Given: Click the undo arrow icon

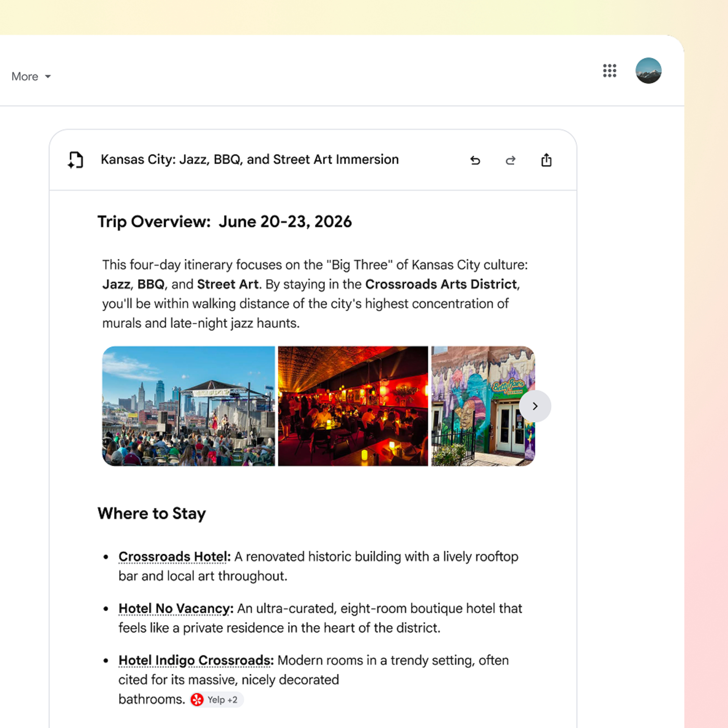Looking at the screenshot, I should click(475, 160).
